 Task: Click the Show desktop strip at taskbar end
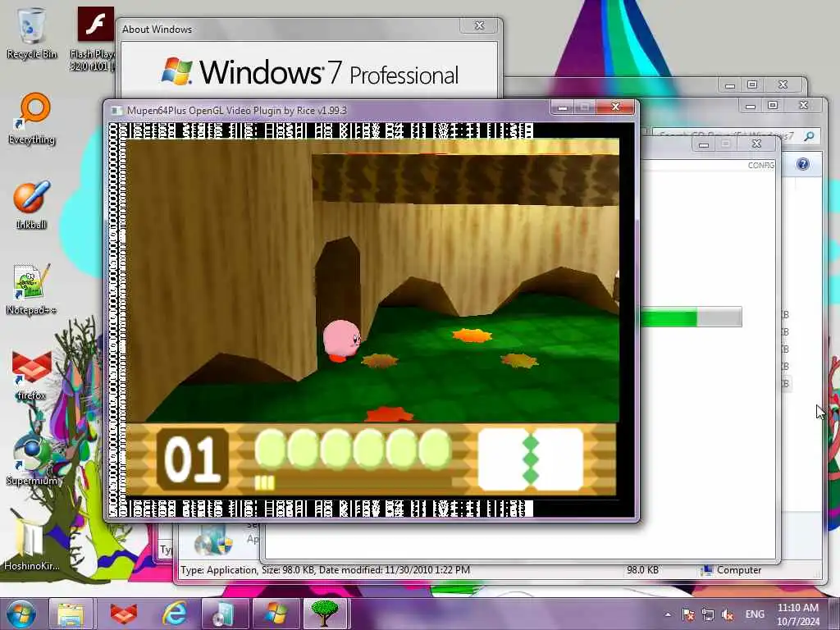click(x=834, y=614)
